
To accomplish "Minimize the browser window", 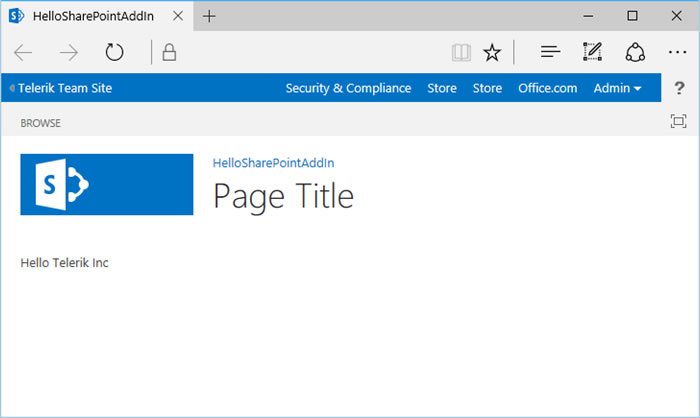I will pos(588,16).
